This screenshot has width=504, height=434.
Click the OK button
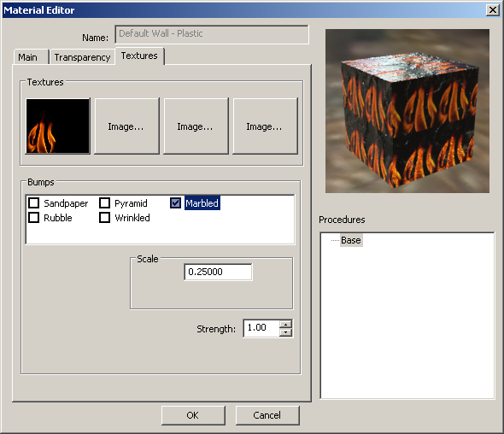[193, 415]
